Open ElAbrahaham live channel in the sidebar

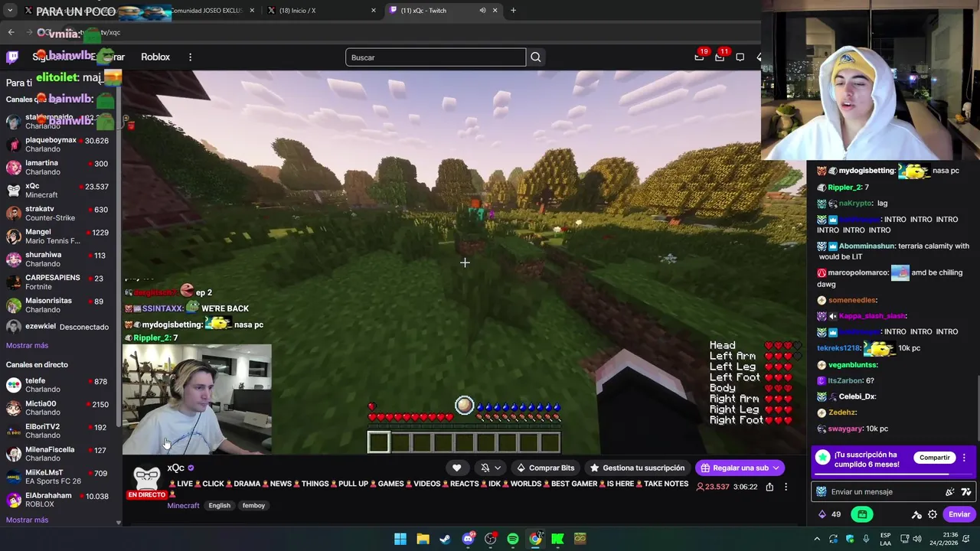[x=60, y=500]
